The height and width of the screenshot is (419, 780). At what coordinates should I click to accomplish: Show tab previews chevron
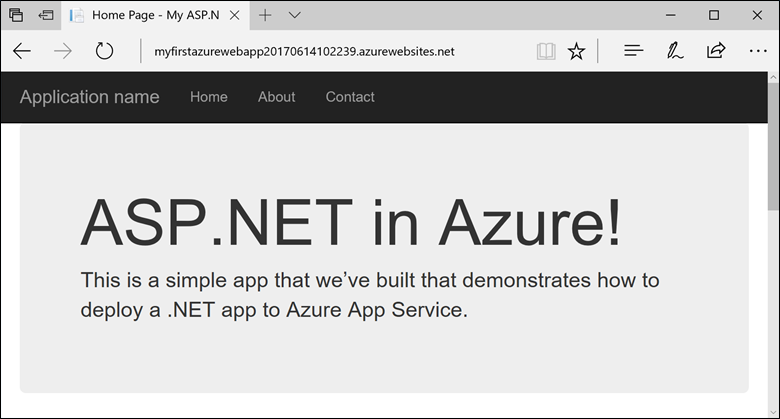coord(294,15)
